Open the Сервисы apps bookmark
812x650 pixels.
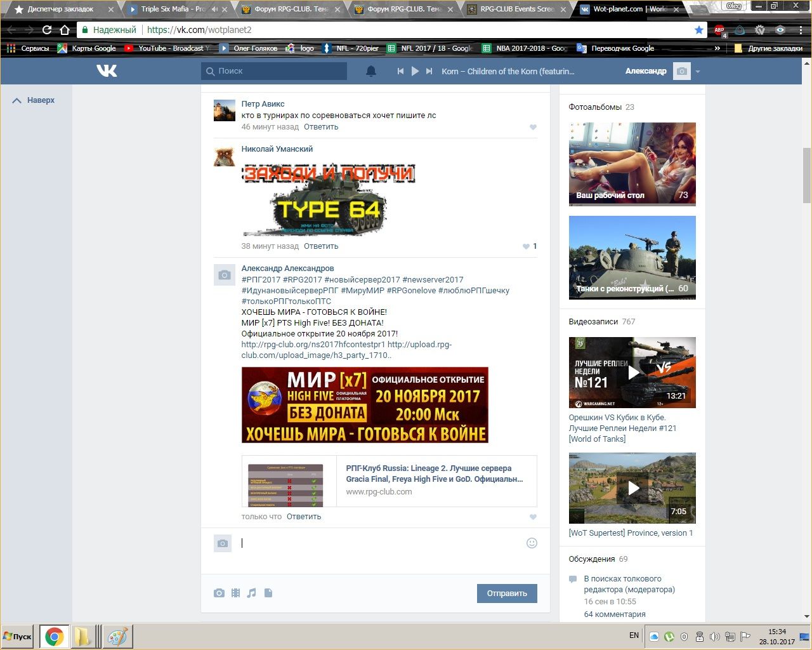point(27,48)
